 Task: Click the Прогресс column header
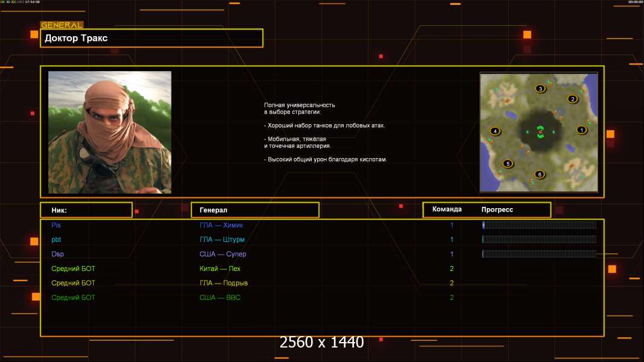[x=497, y=209]
